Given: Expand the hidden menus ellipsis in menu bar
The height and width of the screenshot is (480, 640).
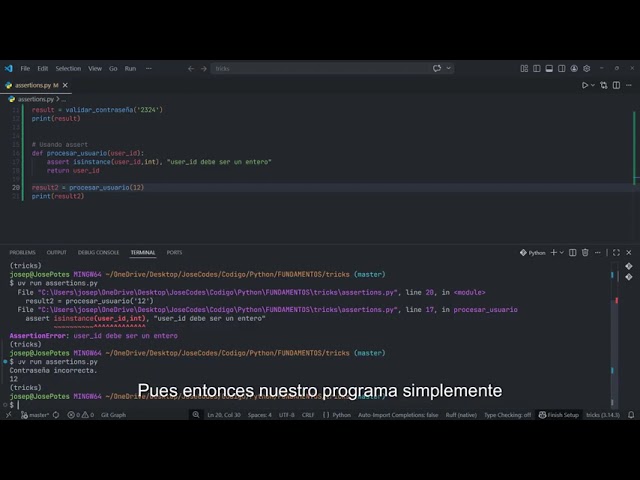Looking at the screenshot, I should (149, 68).
